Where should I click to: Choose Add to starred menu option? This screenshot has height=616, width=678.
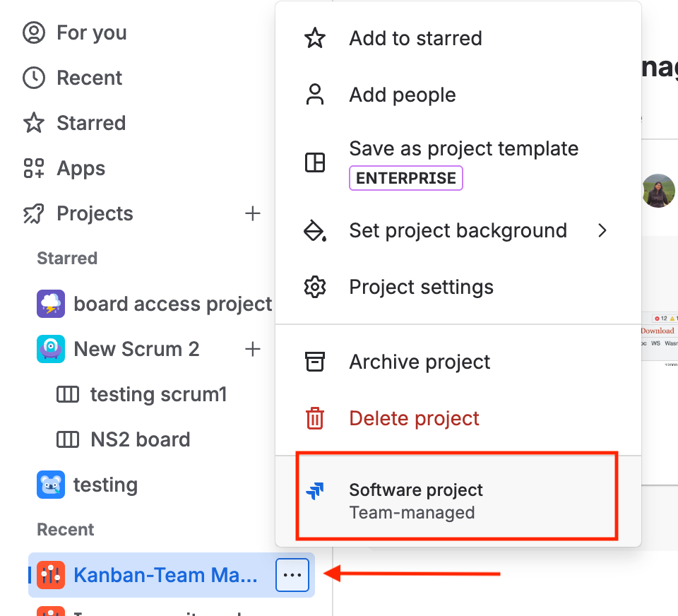coord(458,38)
